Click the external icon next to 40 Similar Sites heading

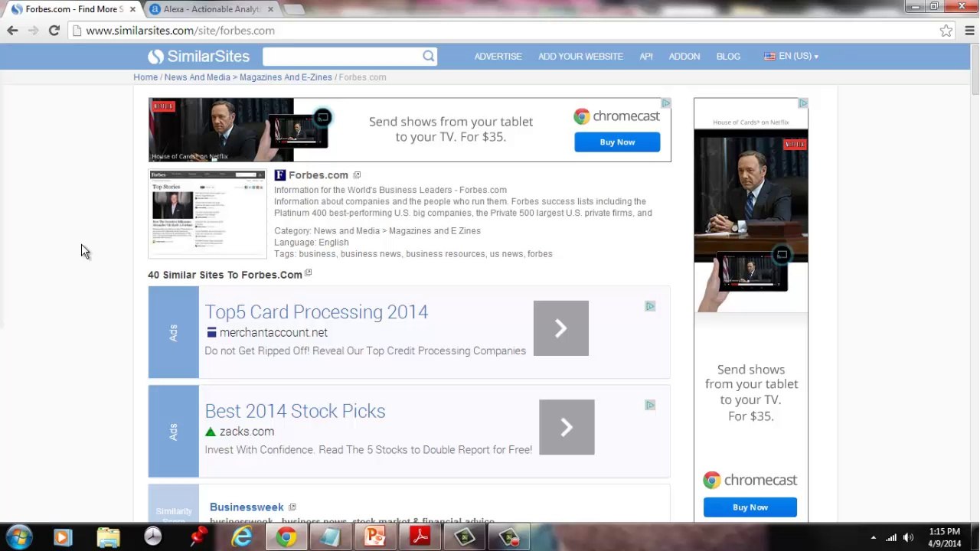pos(309,273)
